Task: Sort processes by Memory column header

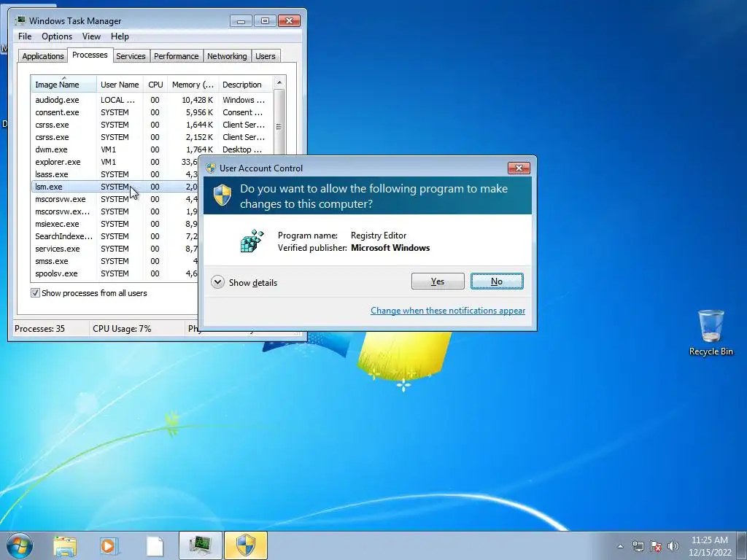Action: [x=193, y=85]
